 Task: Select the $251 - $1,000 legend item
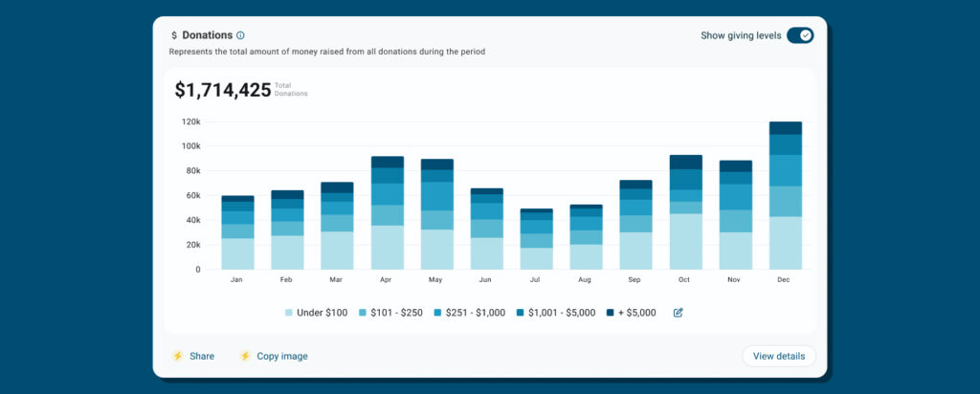coord(468,313)
